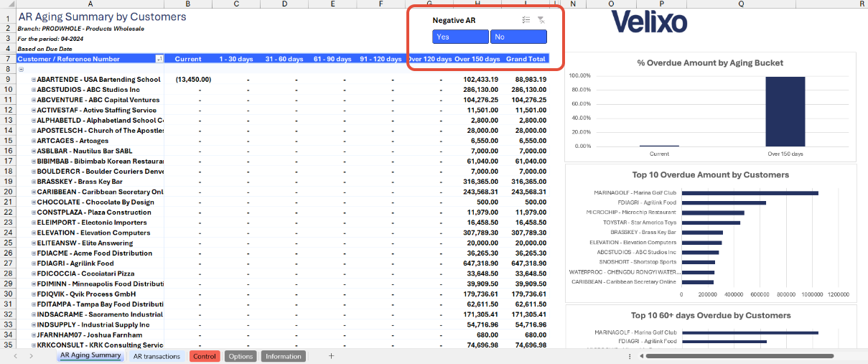Click MARINAGOLF bar in Top 10 Overdue Amount chart
Viewport: 868px width, 364px height.
(750, 192)
